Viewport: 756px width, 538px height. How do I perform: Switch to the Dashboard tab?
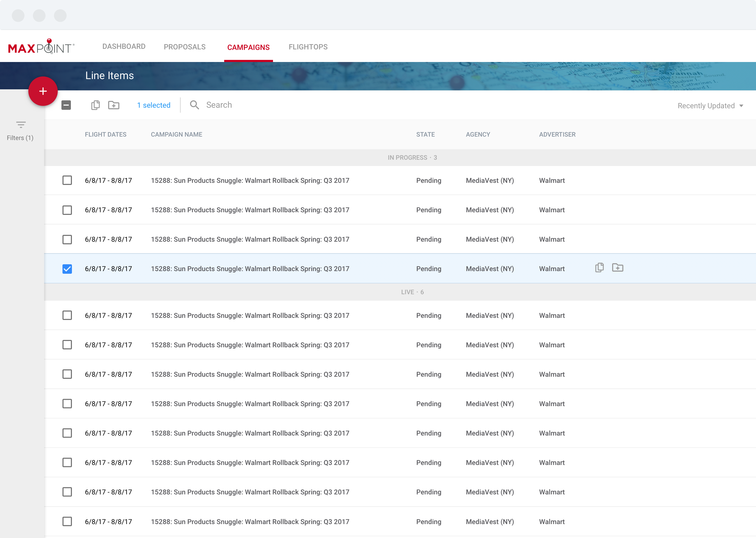[x=124, y=47]
